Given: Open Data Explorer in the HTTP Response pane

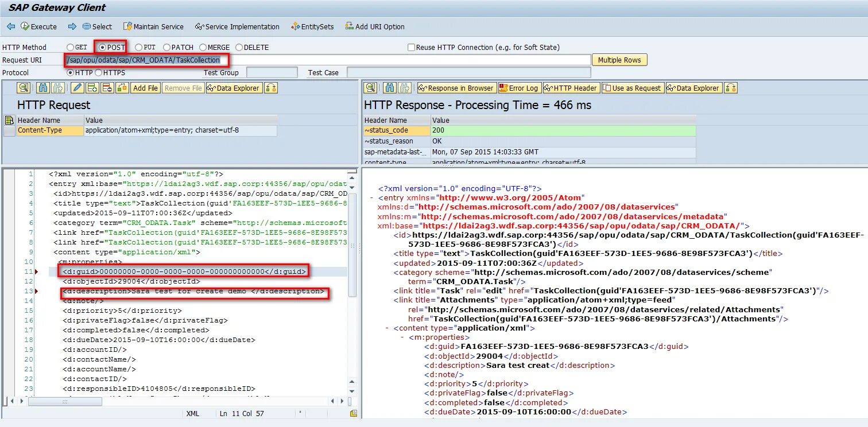Looking at the screenshot, I should [x=693, y=88].
